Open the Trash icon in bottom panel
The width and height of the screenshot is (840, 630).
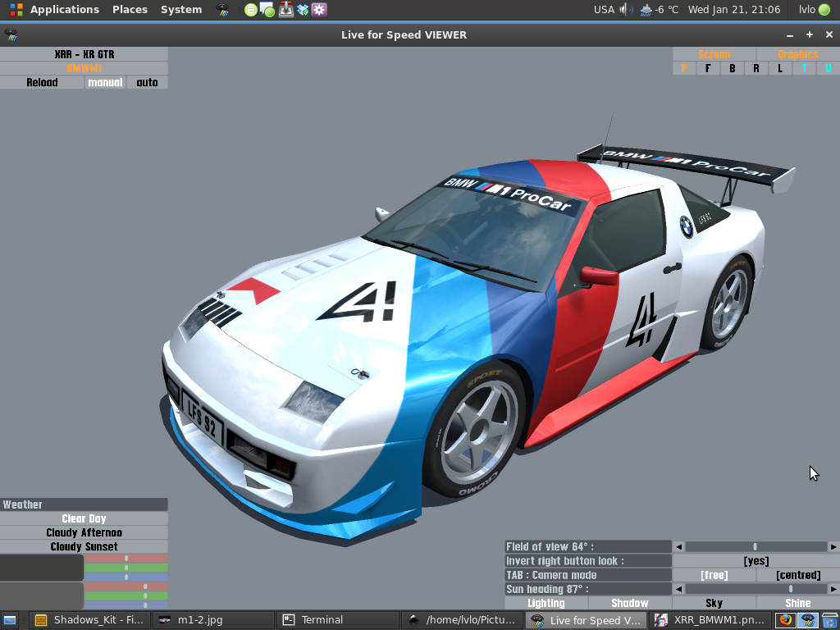(x=830, y=620)
